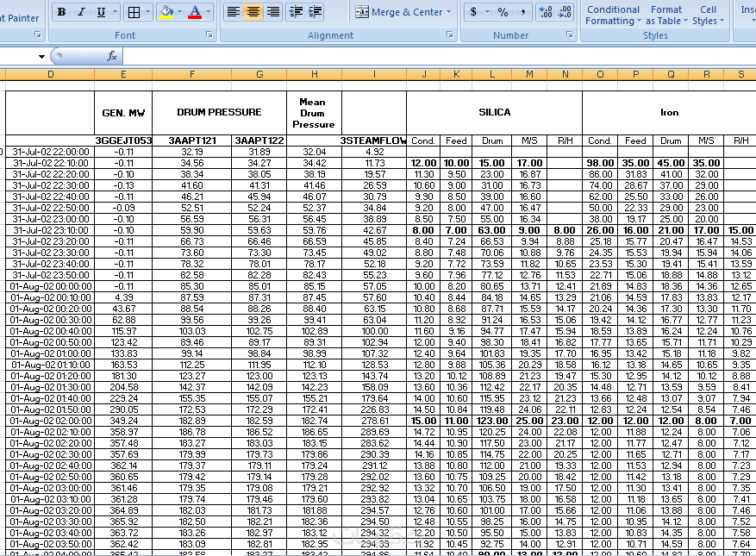
Task: Select SILICA header cell
Action: 494,113
